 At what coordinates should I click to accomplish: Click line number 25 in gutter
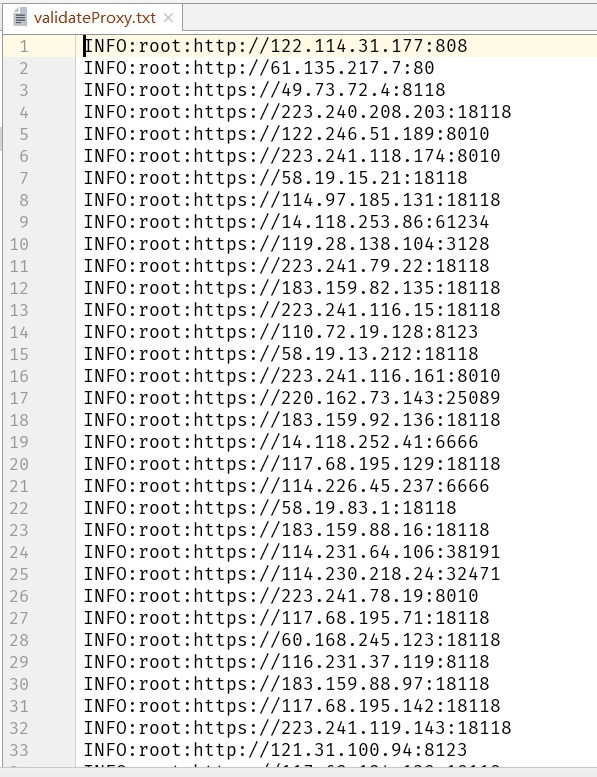click(x=19, y=574)
